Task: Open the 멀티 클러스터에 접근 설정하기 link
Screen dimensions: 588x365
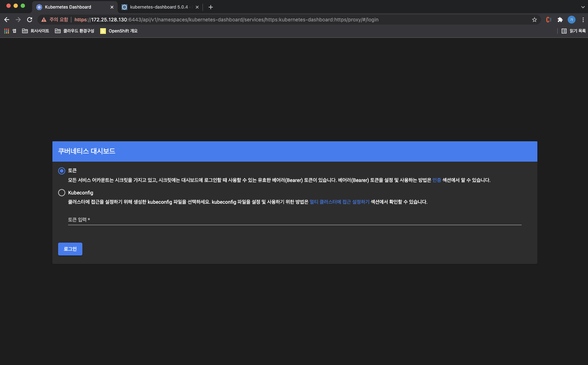Action: pyautogui.click(x=339, y=202)
